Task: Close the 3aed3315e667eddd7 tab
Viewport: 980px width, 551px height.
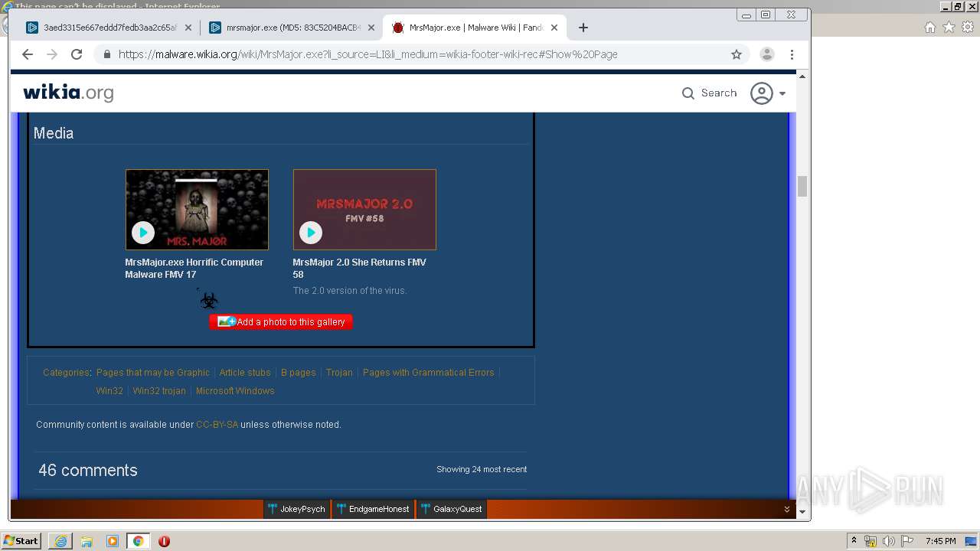Action: coord(188,28)
